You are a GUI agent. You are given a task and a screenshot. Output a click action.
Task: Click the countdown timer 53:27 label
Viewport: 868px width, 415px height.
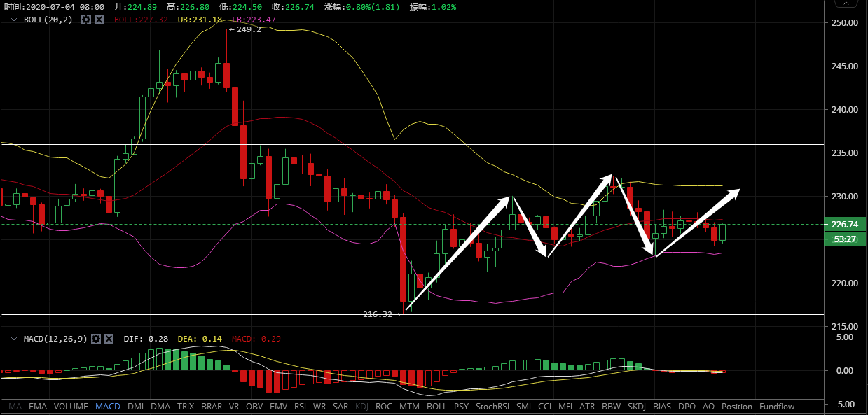(844, 239)
